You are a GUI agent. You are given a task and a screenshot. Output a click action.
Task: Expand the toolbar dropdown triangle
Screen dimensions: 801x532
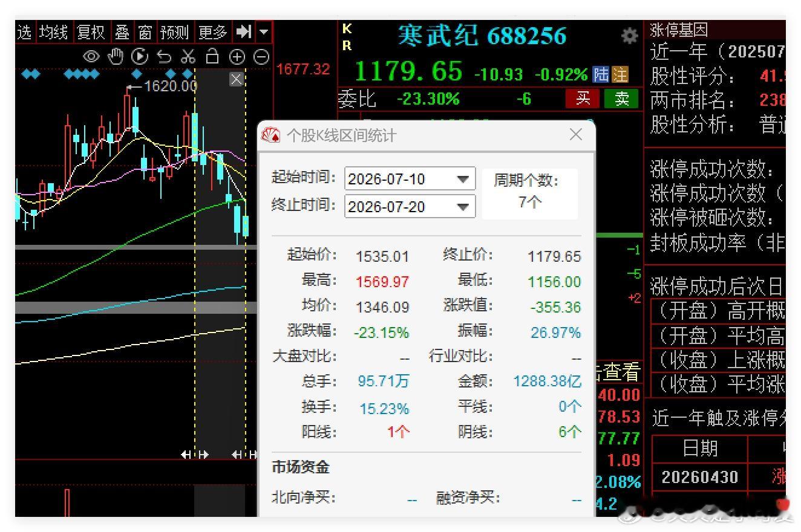(264, 31)
